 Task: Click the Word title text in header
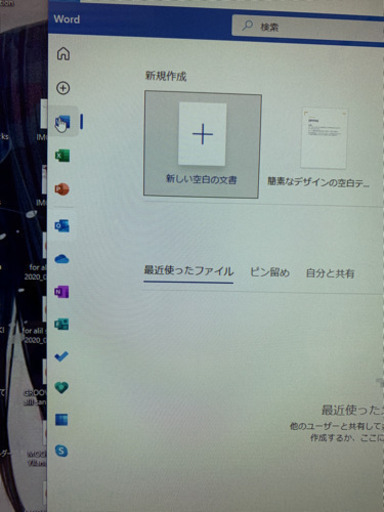[x=67, y=19]
